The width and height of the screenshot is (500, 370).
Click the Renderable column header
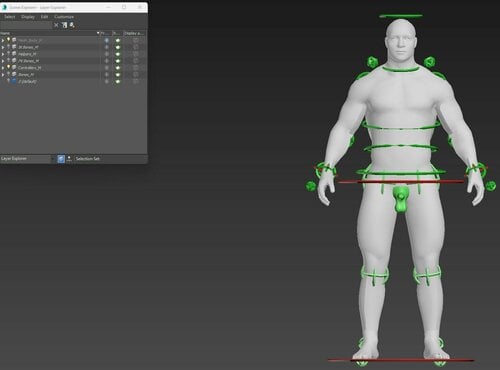pyautogui.click(x=117, y=33)
